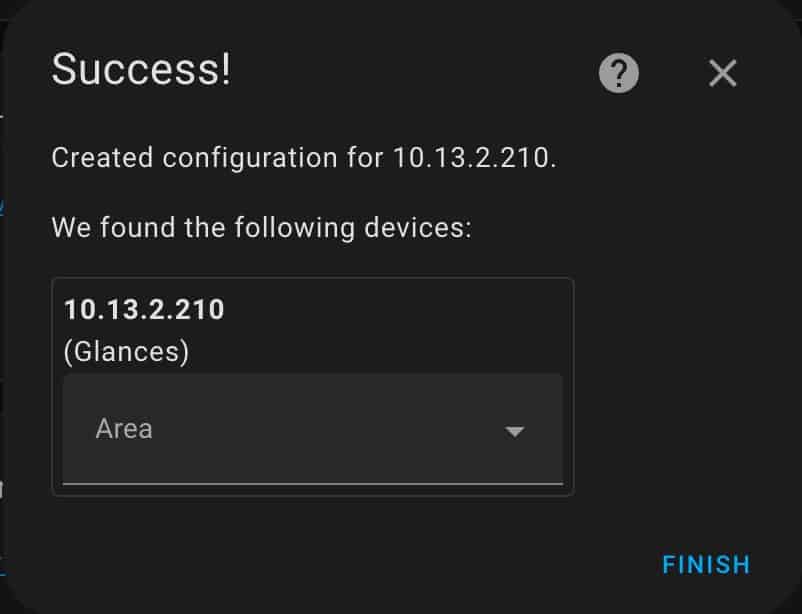Click the Success! dialog title
Screen dimensions: 802x614
(x=141, y=69)
